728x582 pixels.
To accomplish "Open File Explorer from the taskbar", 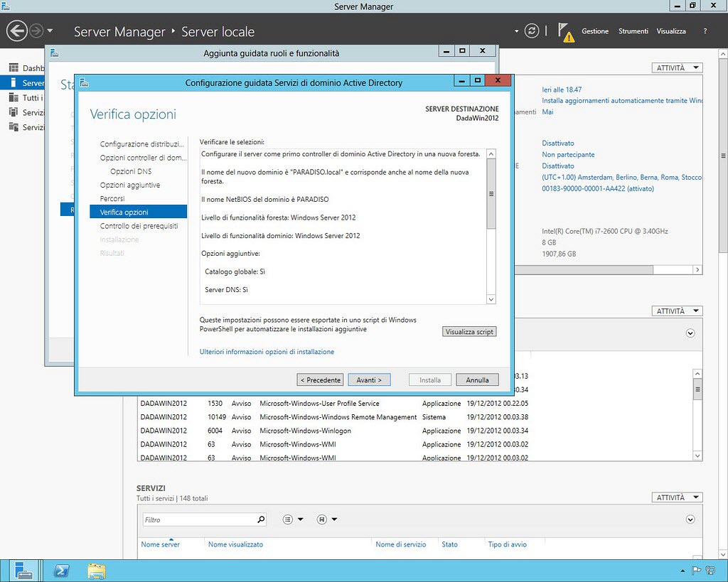I will (x=96, y=571).
